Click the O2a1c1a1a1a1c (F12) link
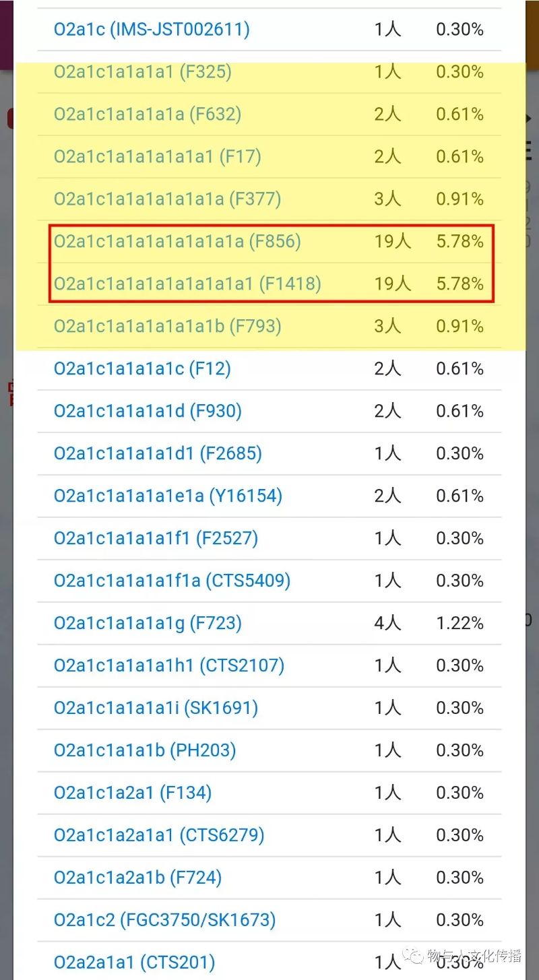The width and height of the screenshot is (539, 980). [x=143, y=369]
